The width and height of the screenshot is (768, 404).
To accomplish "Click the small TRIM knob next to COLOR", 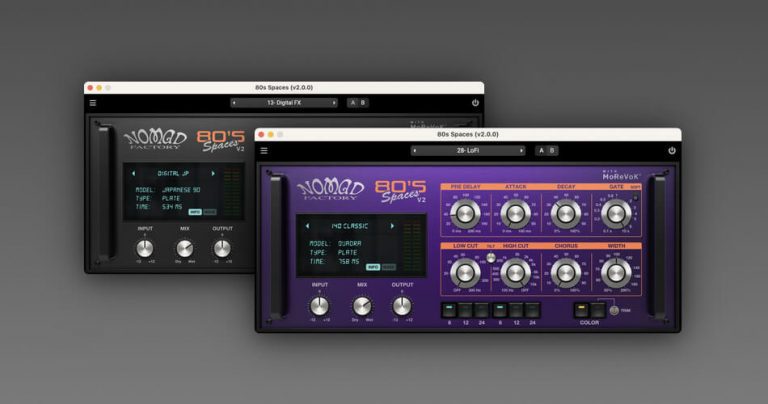I will (614, 310).
